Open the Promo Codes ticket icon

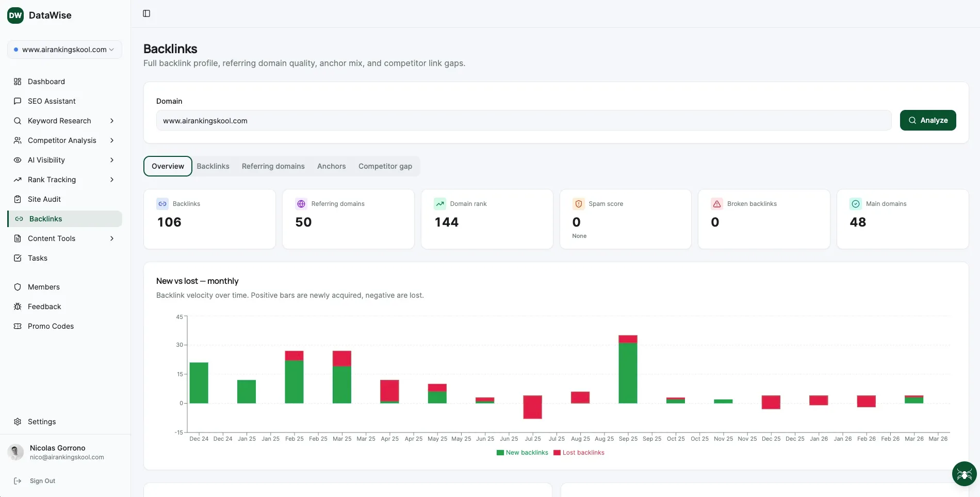coord(18,326)
